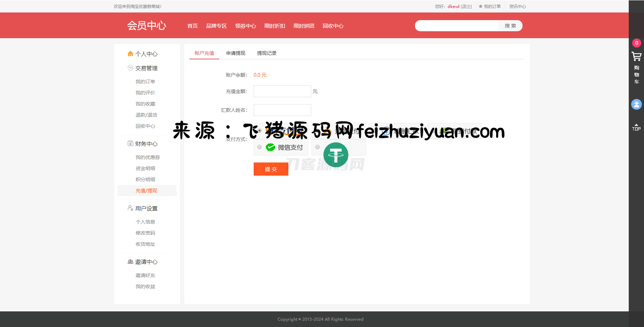This screenshot has width=644, height=327.
Task: Select the Tether USDT payment radio button
Action: coord(317,147)
